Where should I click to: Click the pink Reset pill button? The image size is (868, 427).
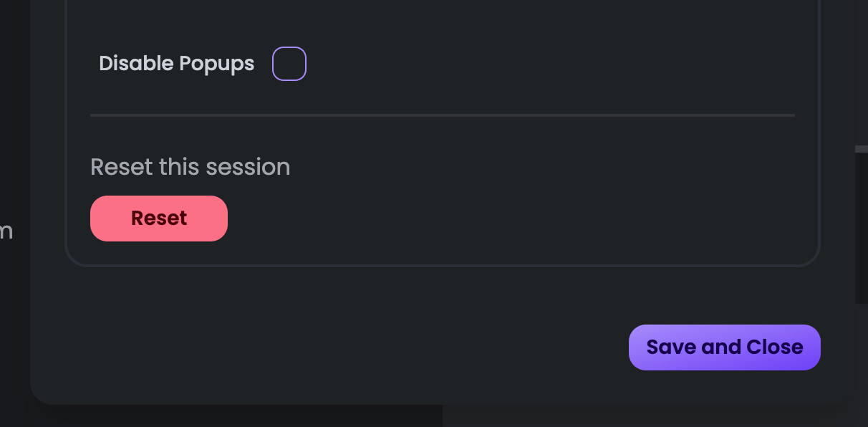(159, 219)
